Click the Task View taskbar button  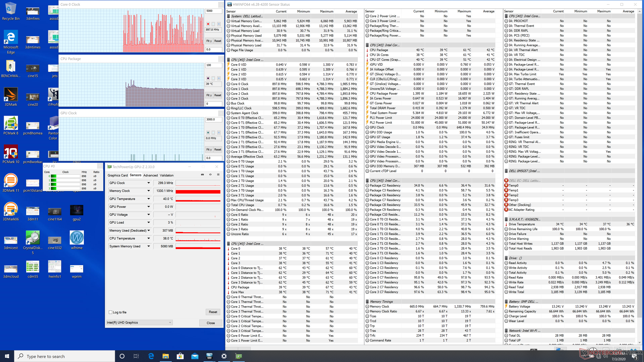[136, 356]
